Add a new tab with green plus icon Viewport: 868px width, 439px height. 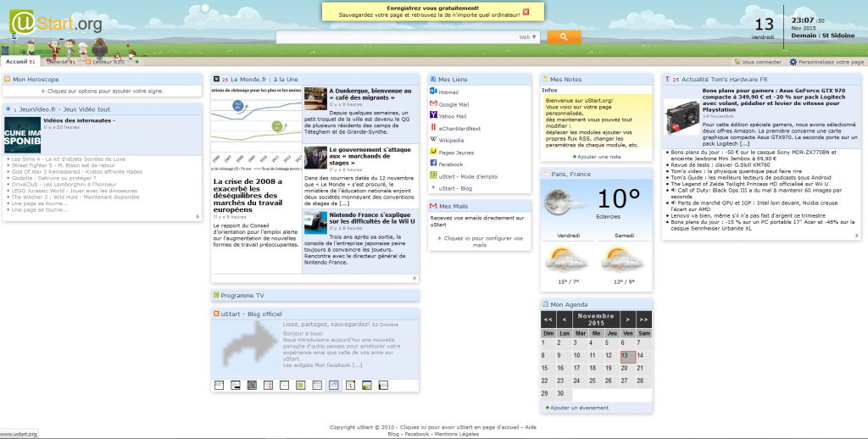click(136, 62)
